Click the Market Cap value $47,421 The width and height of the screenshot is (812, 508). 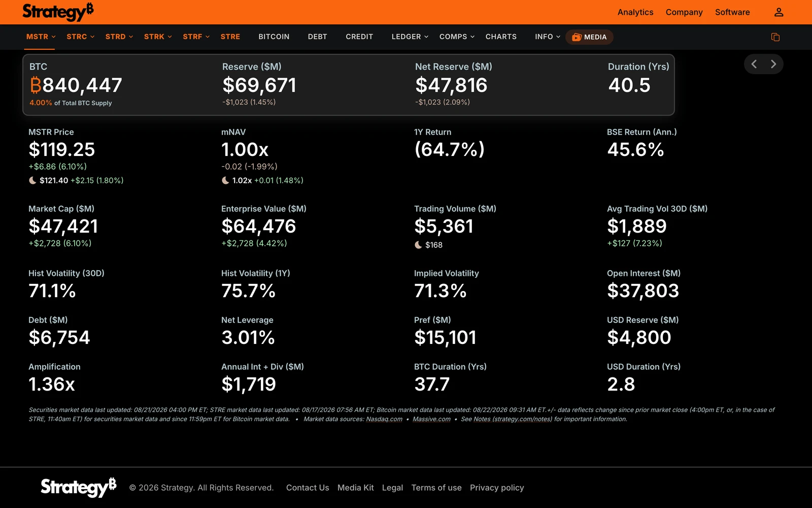tap(63, 227)
